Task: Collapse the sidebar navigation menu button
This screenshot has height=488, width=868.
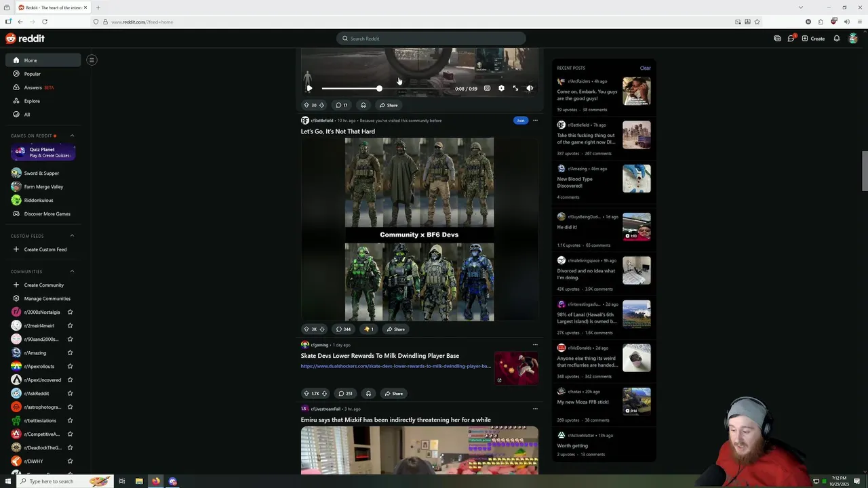Action: coord(92,60)
